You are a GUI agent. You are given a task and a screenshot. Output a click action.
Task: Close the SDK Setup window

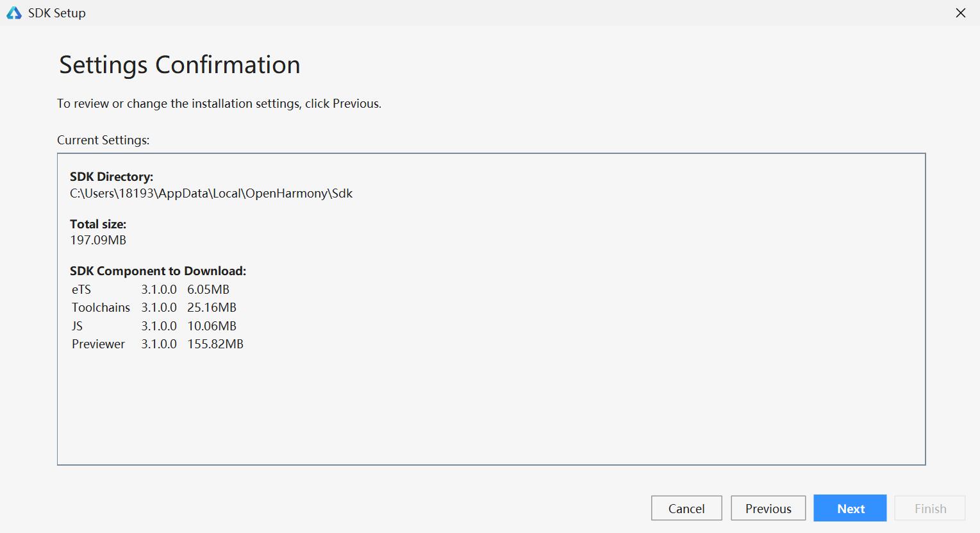[x=960, y=13]
